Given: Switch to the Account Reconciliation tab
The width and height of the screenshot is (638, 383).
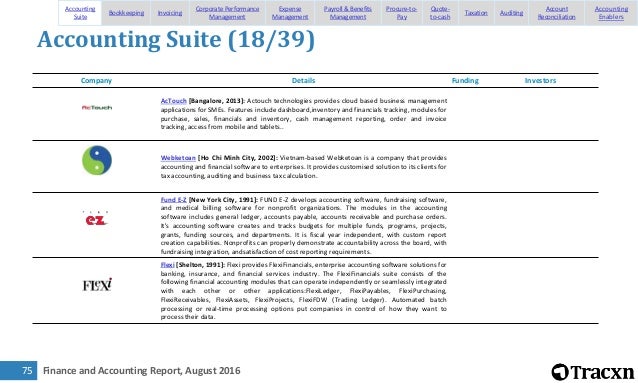Looking at the screenshot, I should click(x=556, y=13).
